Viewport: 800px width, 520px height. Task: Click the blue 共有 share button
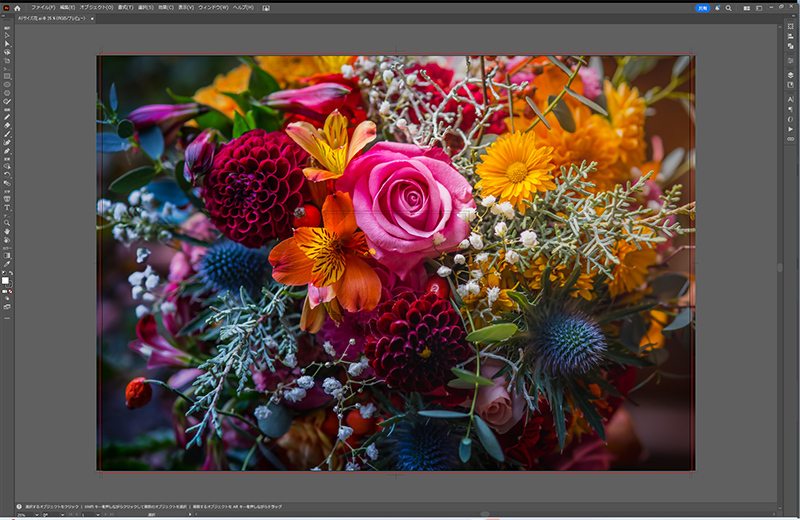703,8
